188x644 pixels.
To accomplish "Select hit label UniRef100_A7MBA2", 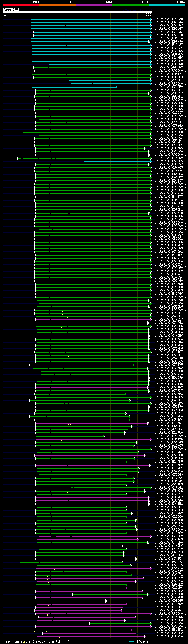I will [169, 251].
